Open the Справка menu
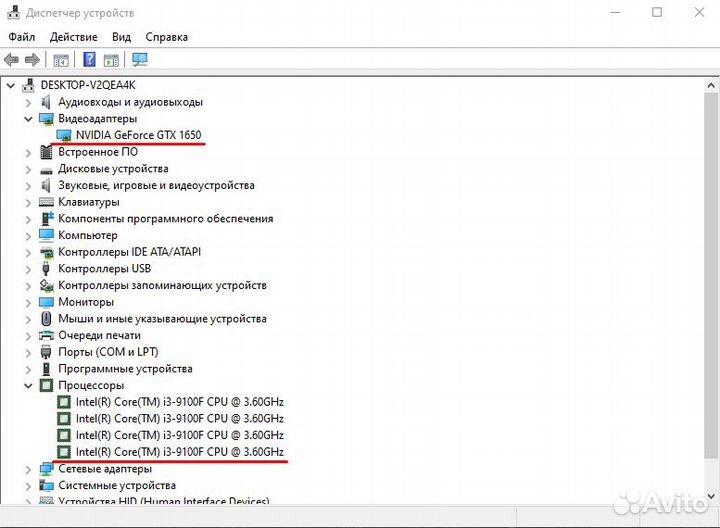Image resolution: width=720 pixels, height=528 pixels. coord(166,37)
